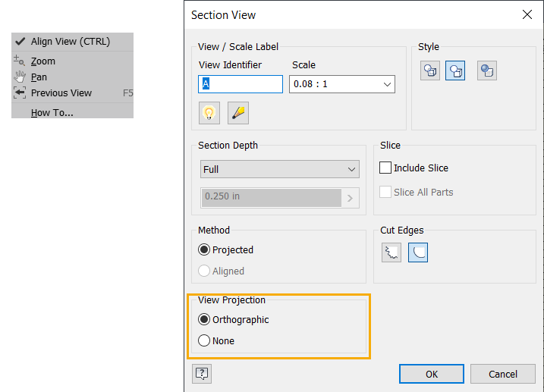The image size is (544, 392).
Task: Enable the Include Slice checkbox
Action: [x=385, y=168]
